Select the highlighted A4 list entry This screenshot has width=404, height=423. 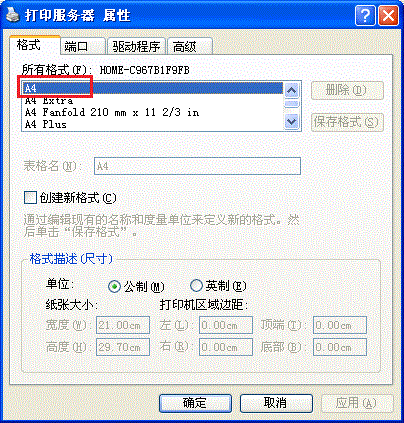coord(153,88)
